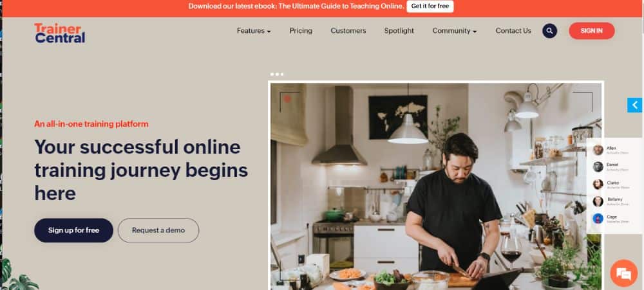Open the chat bubble widget
Image resolution: width=644 pixels, height=290 pixels.
[x=623, y=273]
